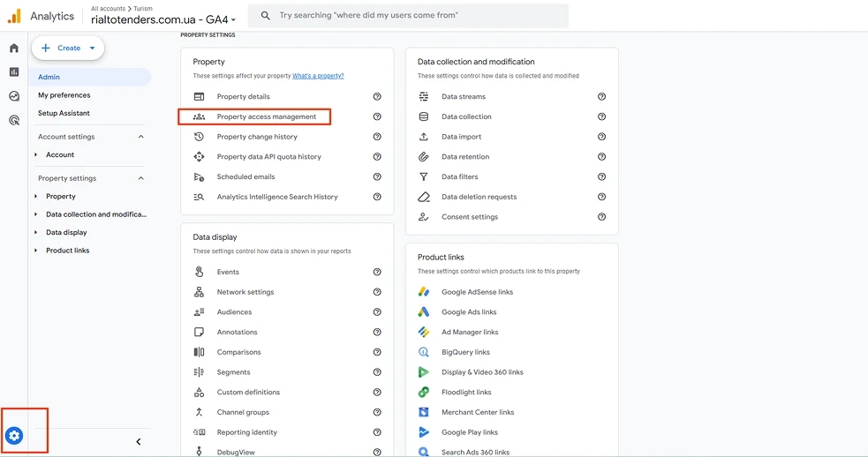Click the Merchant Center links icon
The image size is (868, 457).
click(x=424, y=412)
